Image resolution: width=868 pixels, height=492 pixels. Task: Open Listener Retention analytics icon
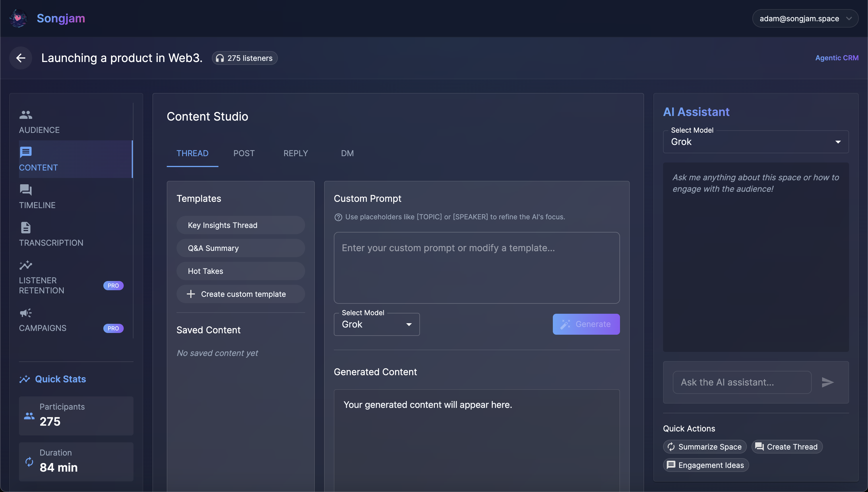point(26,265)
